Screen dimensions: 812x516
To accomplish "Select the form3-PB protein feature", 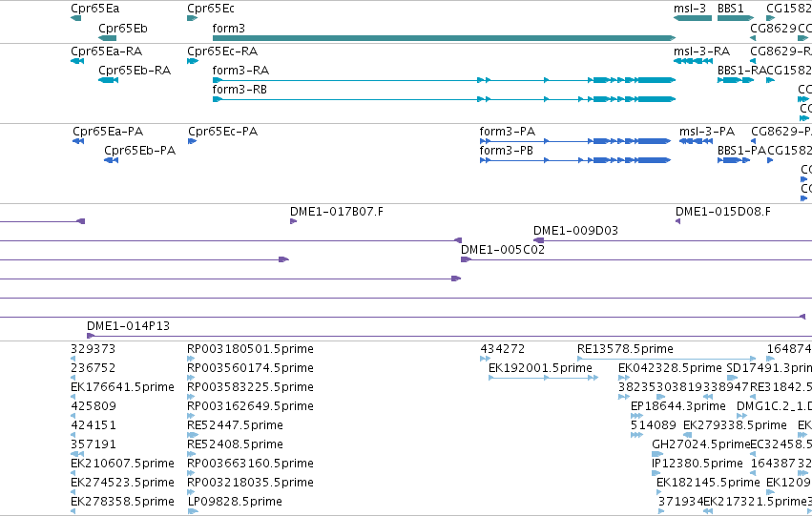I will point(575,160).
